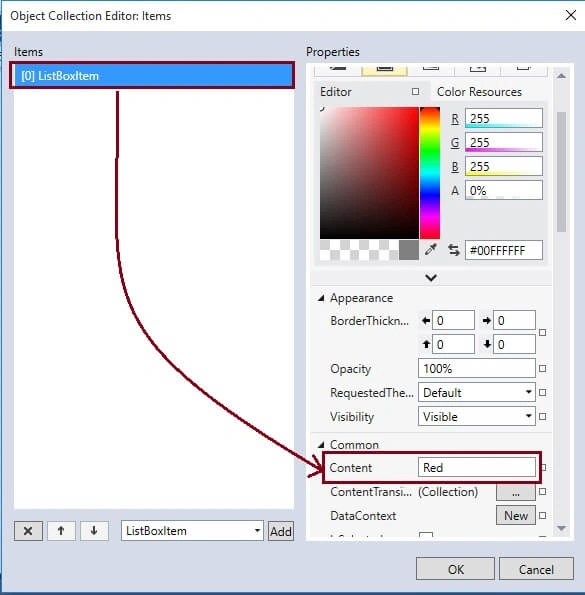Screen dimensions: 585x595
Task: Open advanced options marker for Opacity
Action: 543,368
